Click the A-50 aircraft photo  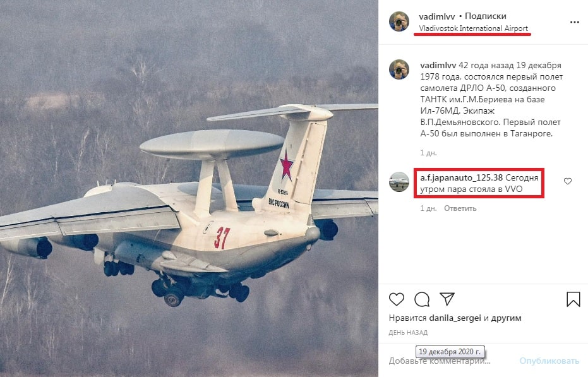(189, 188)
